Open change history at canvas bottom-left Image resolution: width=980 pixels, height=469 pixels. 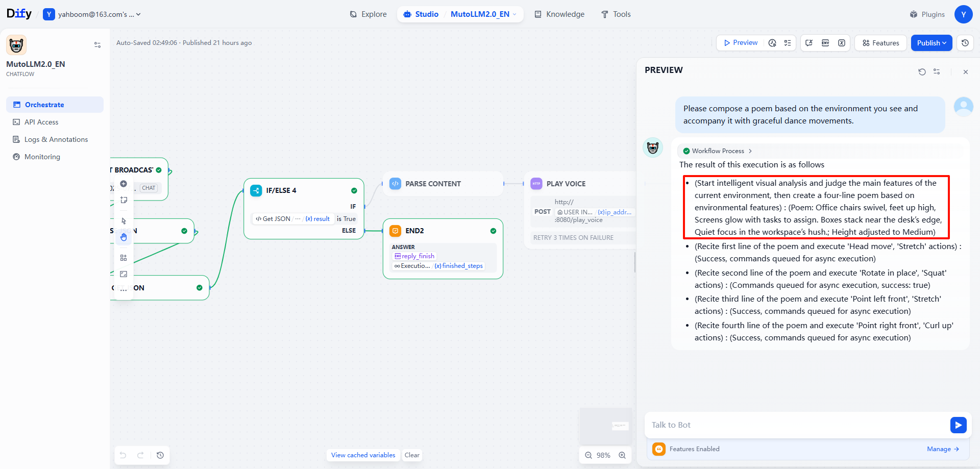tap(160, 455)
